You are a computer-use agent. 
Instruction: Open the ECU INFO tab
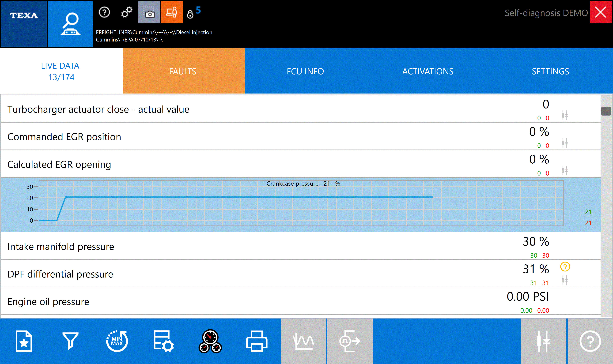305,71
